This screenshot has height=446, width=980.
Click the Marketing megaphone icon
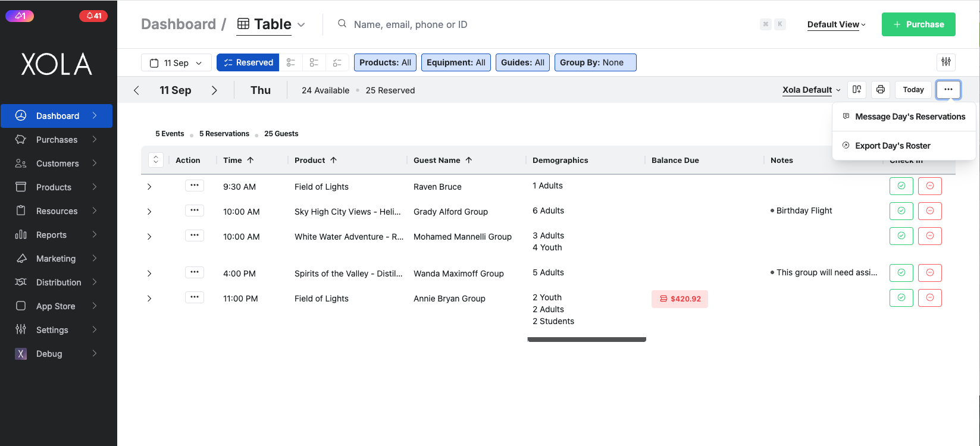(21, 259)
